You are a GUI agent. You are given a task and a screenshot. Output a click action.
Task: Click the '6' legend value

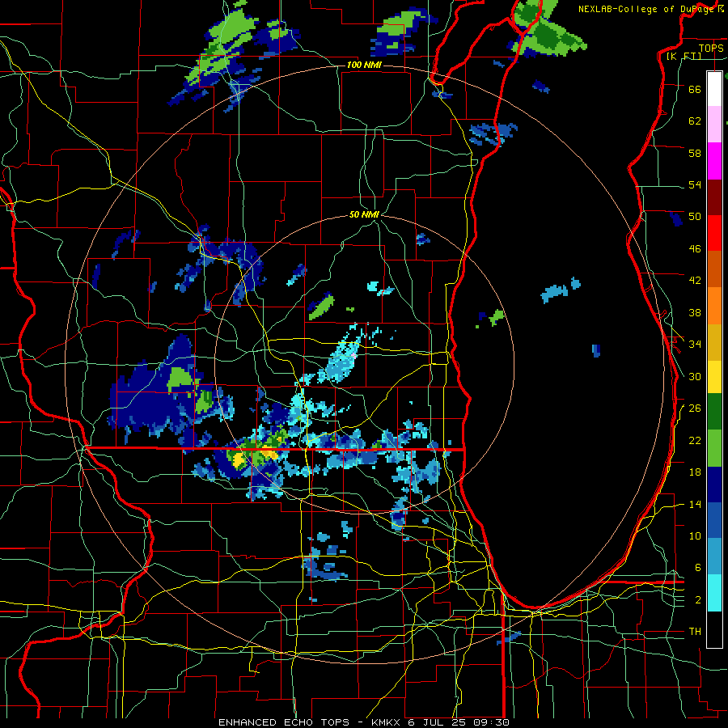tap(698, 567)
